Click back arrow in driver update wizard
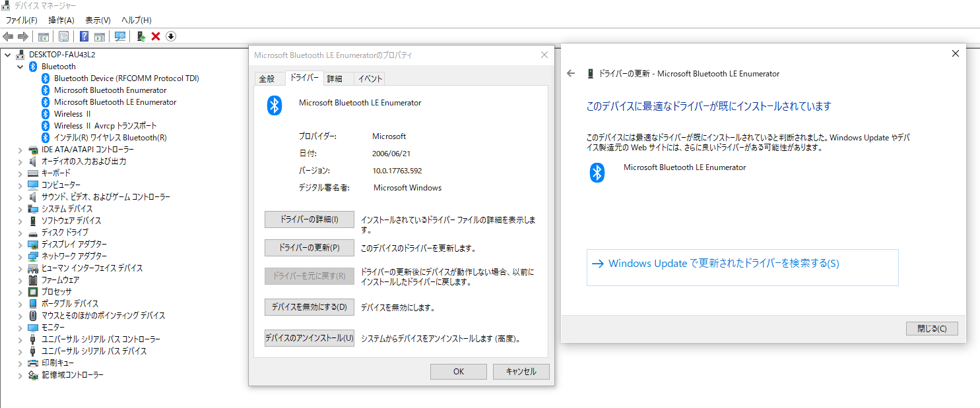This screenshot has height=408, width=980. click(572, 74)
